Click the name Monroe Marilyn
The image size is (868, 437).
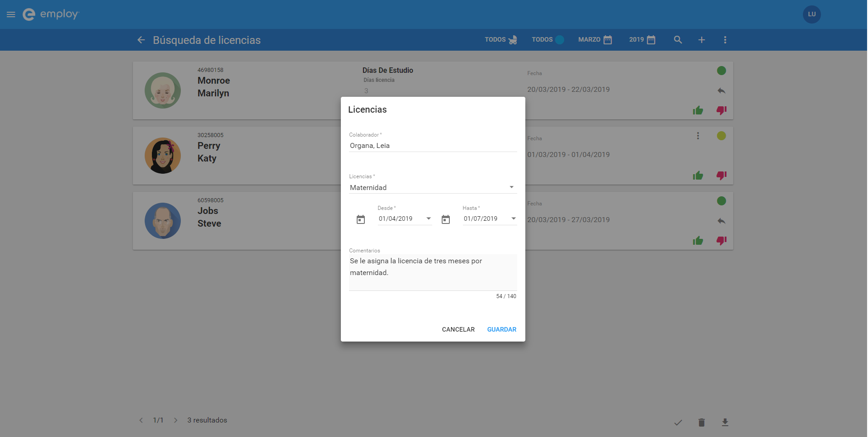(214, 87)
